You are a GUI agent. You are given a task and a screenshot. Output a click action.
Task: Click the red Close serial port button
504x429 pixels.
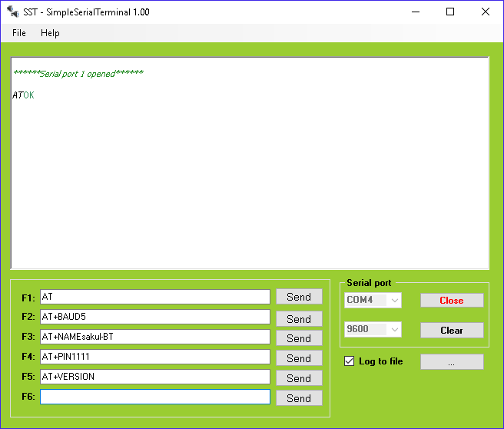coord(452,300)
